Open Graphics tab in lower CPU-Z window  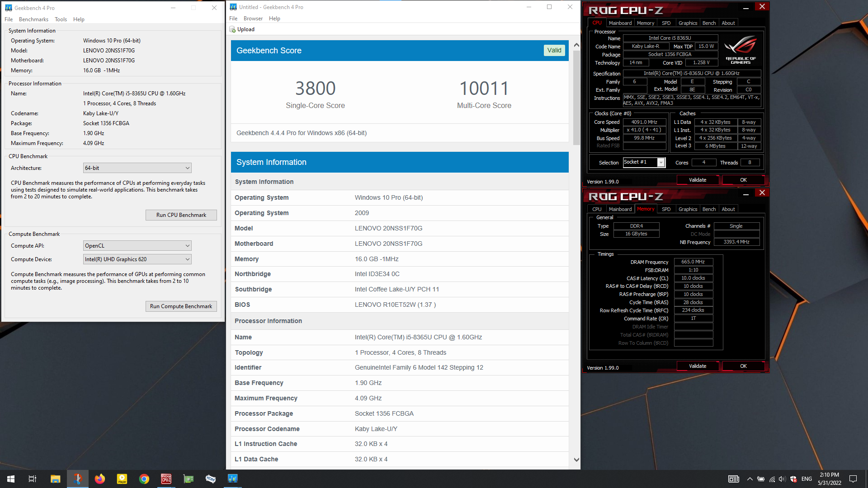point(688,209)
